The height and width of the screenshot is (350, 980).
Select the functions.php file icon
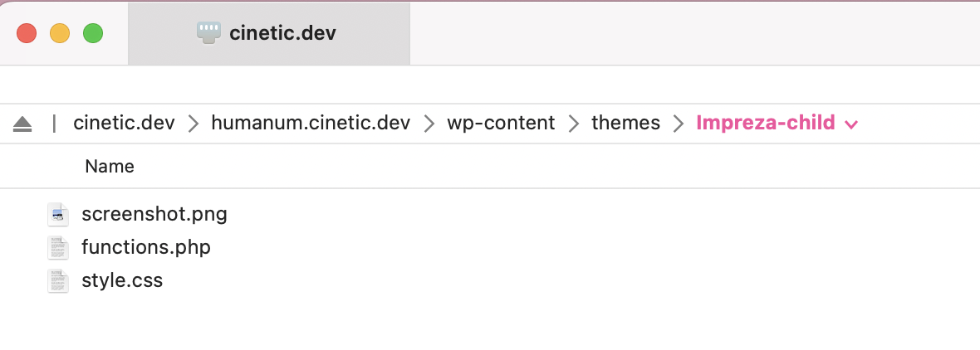[x=57, y=247]
